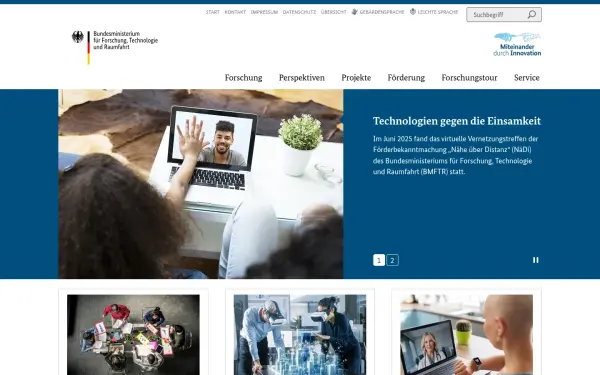Switch to slide 2 of the carousel
600x375 pixels.
pos(392,260)
